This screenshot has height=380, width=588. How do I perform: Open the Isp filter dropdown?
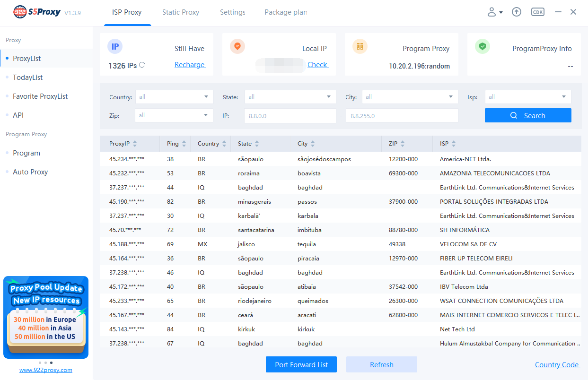(528, 96)
